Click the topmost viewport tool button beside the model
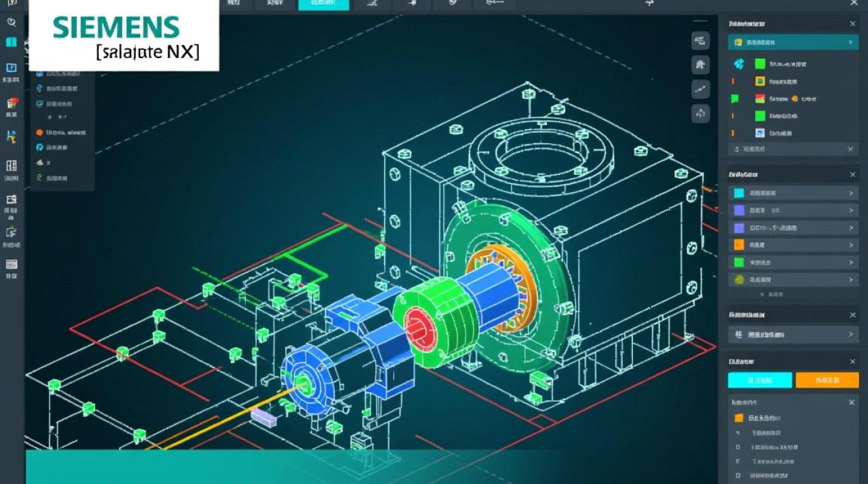Screen dimensions: 868x484 (x=700, y=41)
